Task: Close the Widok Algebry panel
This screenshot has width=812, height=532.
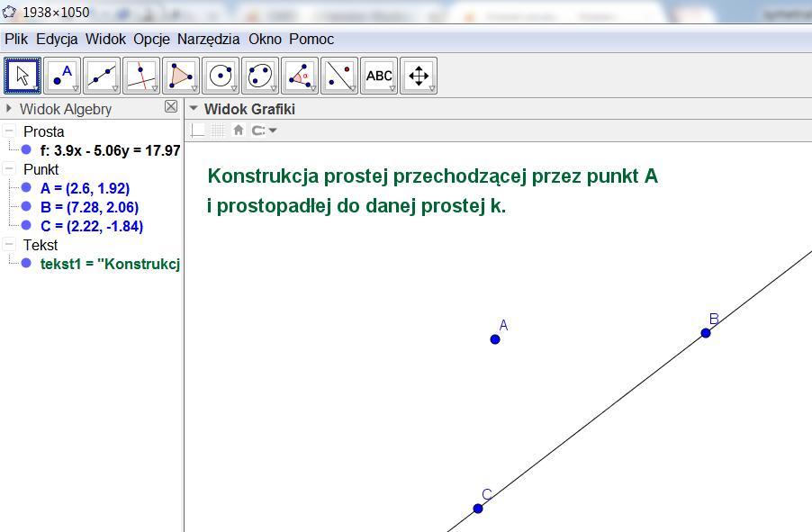Action: click(171, 107)
